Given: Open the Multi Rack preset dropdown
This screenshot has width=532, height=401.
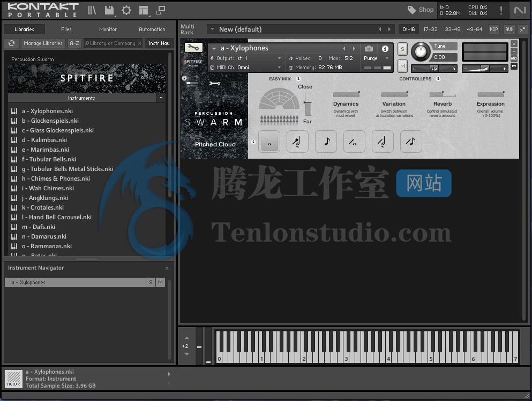Looking at the screenshot, I should click(212, 29).
